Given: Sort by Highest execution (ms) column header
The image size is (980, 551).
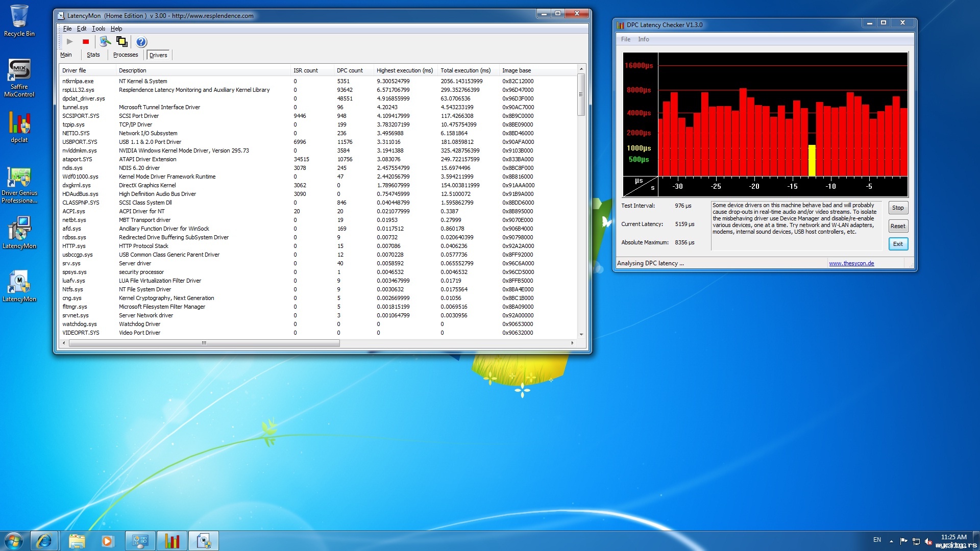Looking at the screenshot, I should pos(406,70).
